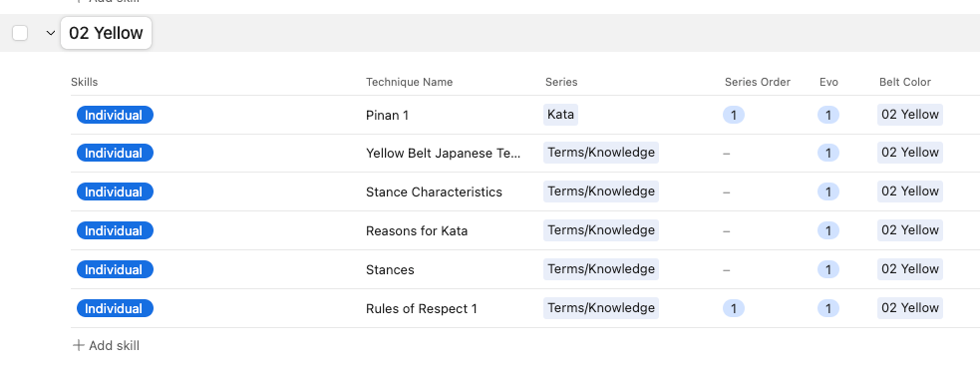This screenshot has width=980, height=379.
Task: Click the Skills column header
Action: [85, 82]
